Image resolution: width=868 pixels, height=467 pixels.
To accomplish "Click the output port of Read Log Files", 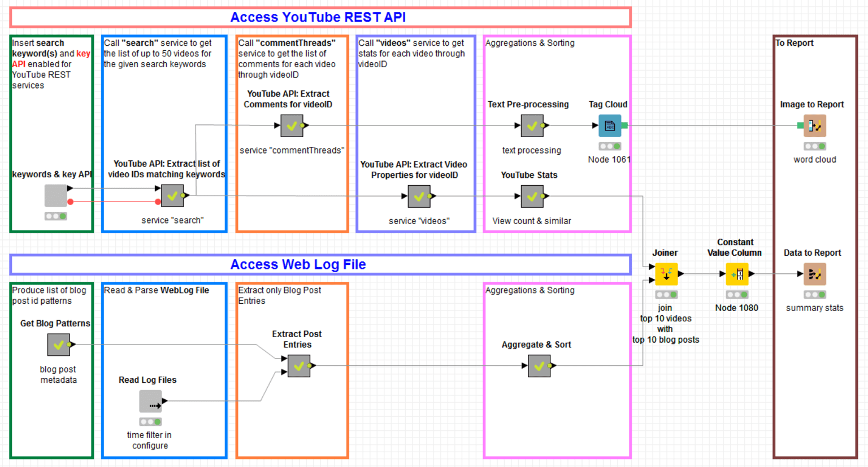I will pos(165,401).
